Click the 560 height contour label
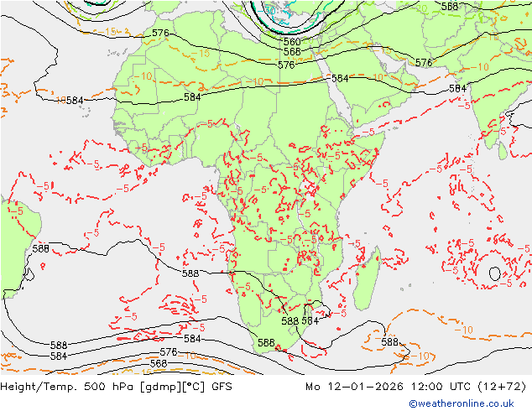This screenshot has width=532, height=411. point(292,42)
